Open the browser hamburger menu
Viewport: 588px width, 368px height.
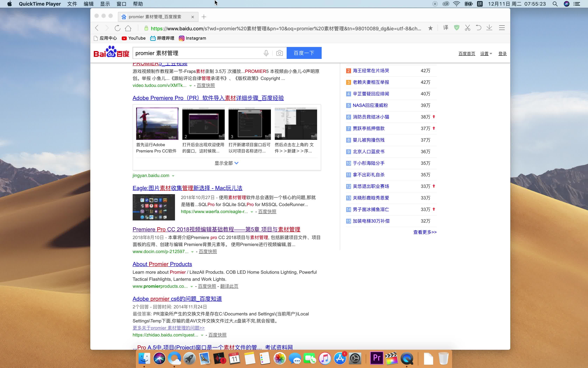click(x=502, y=28)
